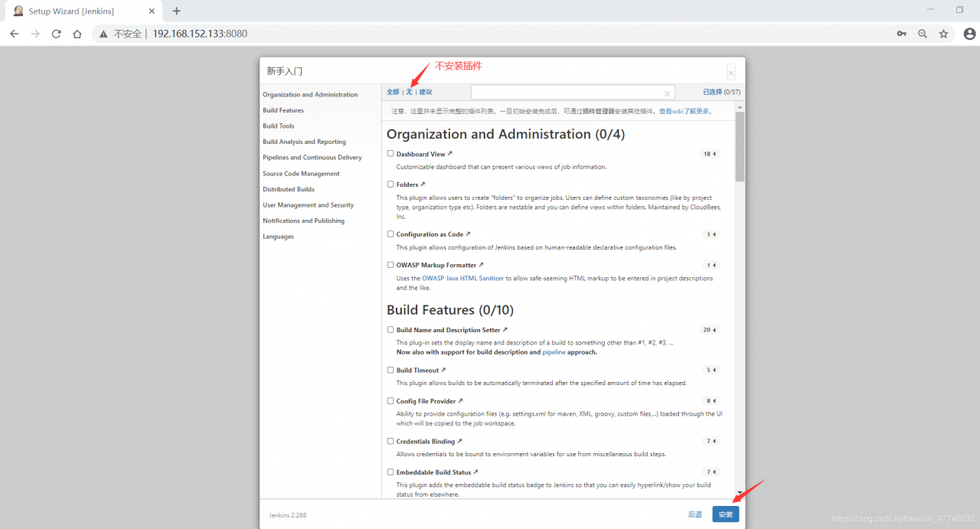980x529 pixels.
Task: Check the Dashboard View plugin
Action: point(390,153)
